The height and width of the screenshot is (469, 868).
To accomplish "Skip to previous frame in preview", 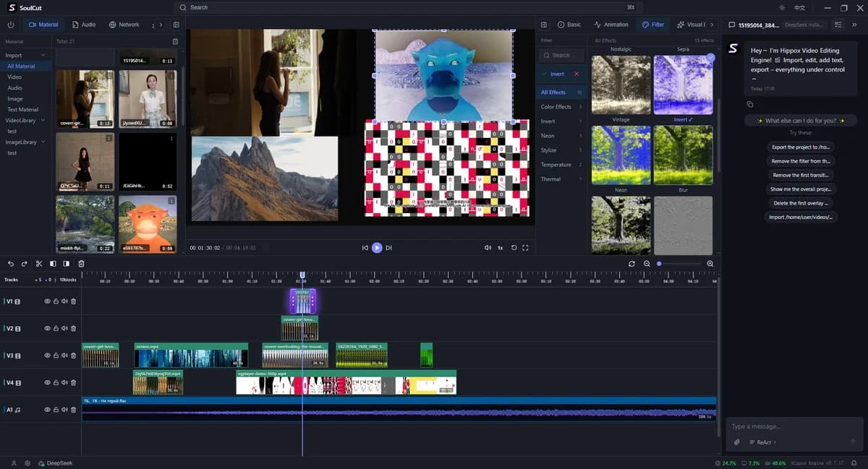I will 365,247.
